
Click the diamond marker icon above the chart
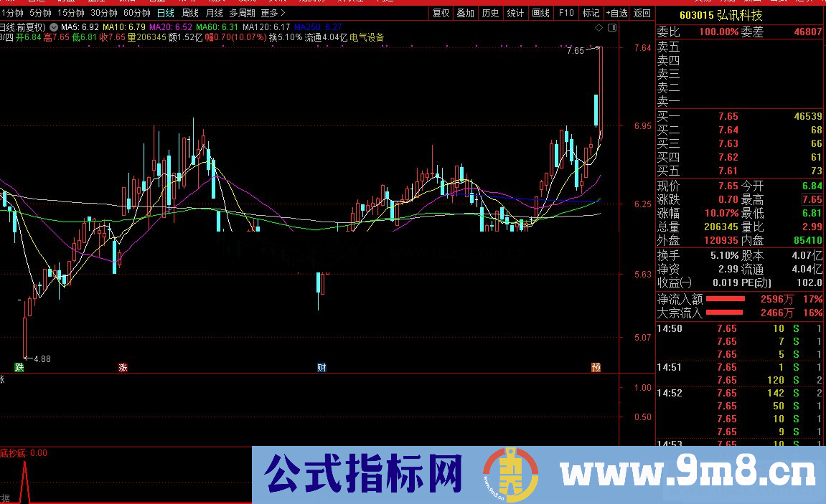[x=599, y=27]
